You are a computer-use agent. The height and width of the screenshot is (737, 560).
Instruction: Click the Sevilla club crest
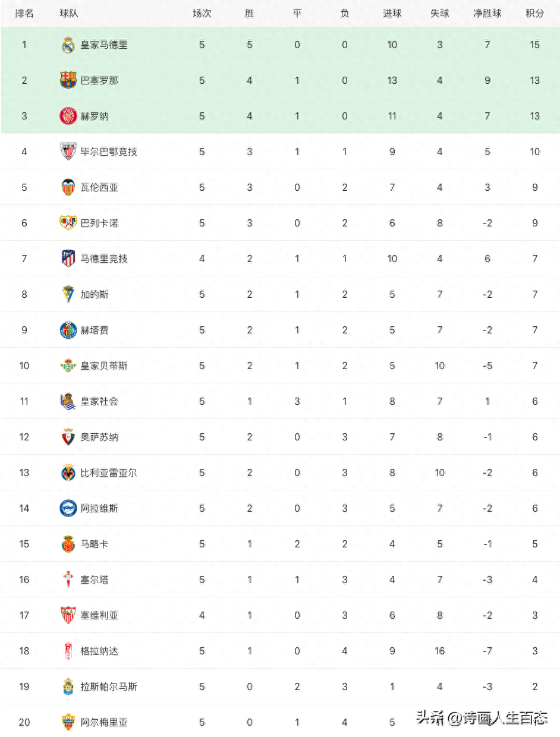[68, 615]
